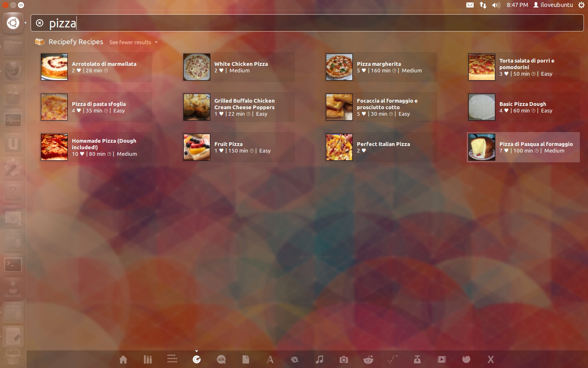The width and height of the screenshot is (588, 368).
Task: Open the Fruit Pizza recipe
Action: pos(238,147)
